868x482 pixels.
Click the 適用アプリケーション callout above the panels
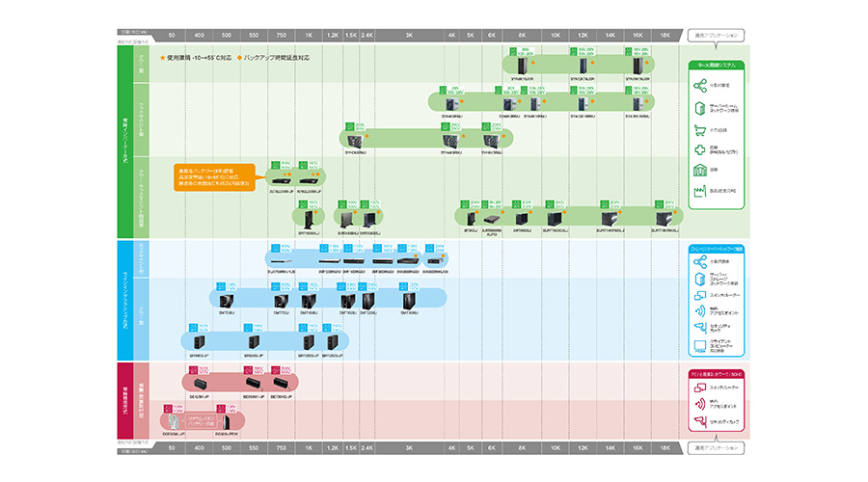pos(716,36)
